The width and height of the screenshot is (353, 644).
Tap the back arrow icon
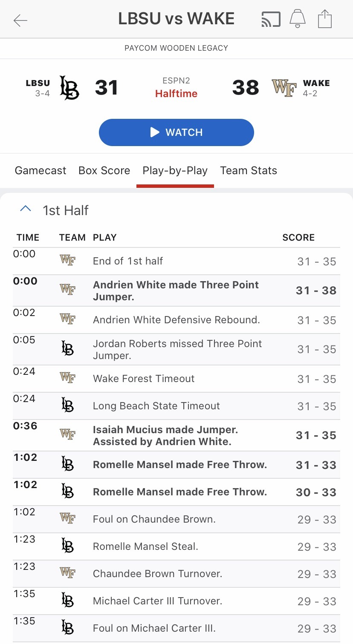20,20
